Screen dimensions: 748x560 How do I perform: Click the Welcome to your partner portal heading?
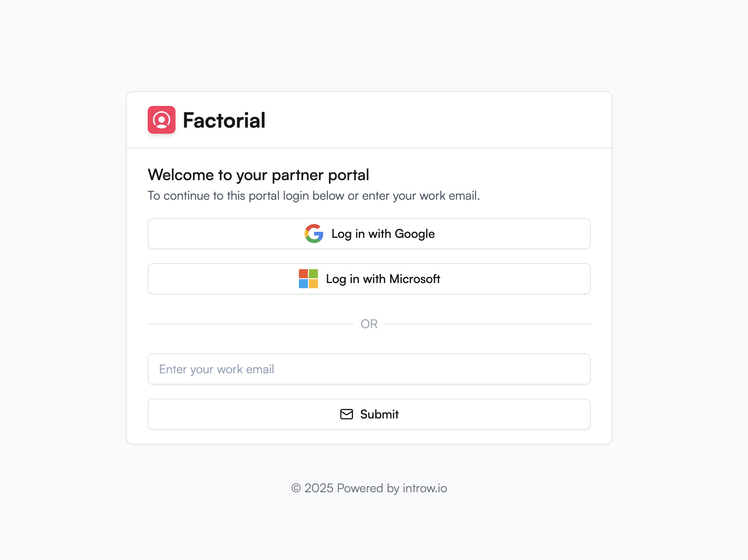coord(258,175)
